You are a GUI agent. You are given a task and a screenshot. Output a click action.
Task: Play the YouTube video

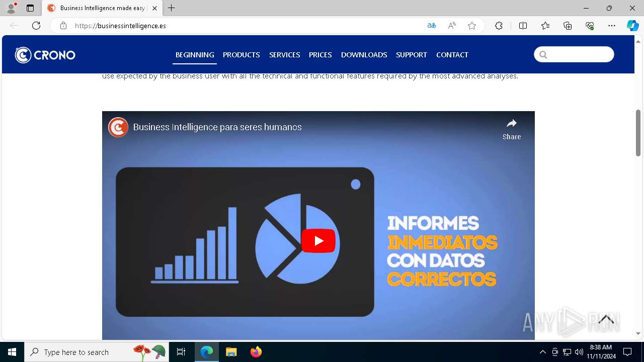click(318, 241)
